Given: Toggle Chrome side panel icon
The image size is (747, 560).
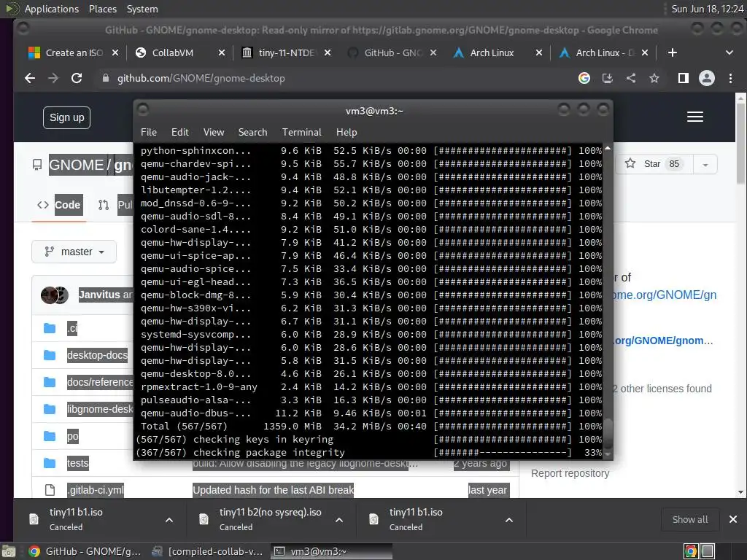Looking at the screenshot, I should (x=683, y=78).
